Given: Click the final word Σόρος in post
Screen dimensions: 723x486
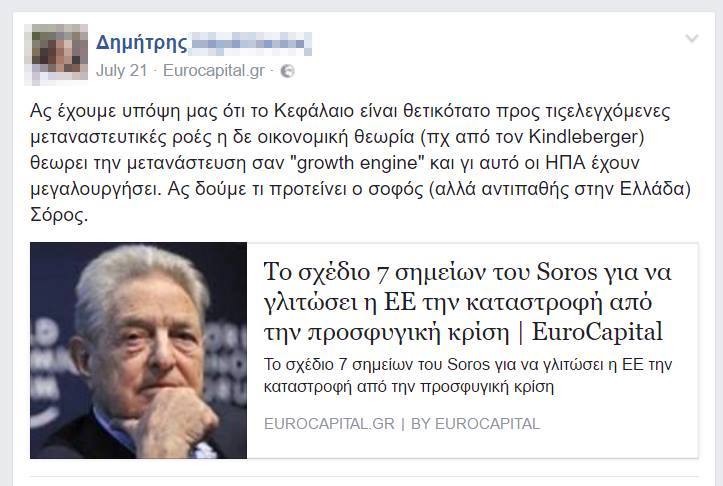Looking at the screenshot, I should click(59, 215).
